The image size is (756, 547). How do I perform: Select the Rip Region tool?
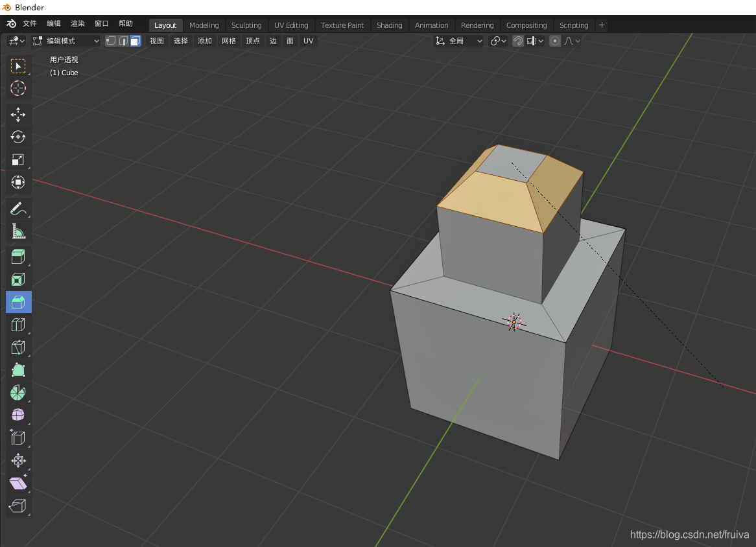(18, 506)
